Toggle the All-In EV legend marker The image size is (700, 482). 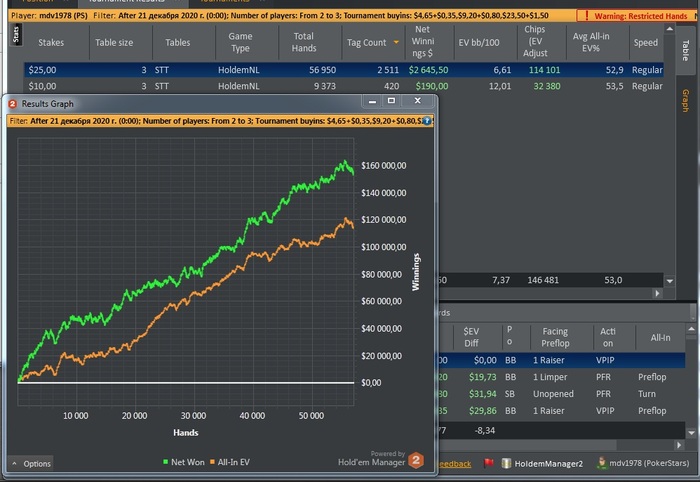pyautogui.click(x=212, y=462)
